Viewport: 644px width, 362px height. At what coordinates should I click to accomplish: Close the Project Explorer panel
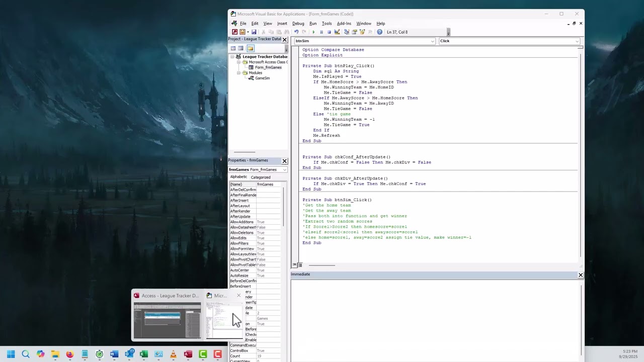click(x=284, y=39)
